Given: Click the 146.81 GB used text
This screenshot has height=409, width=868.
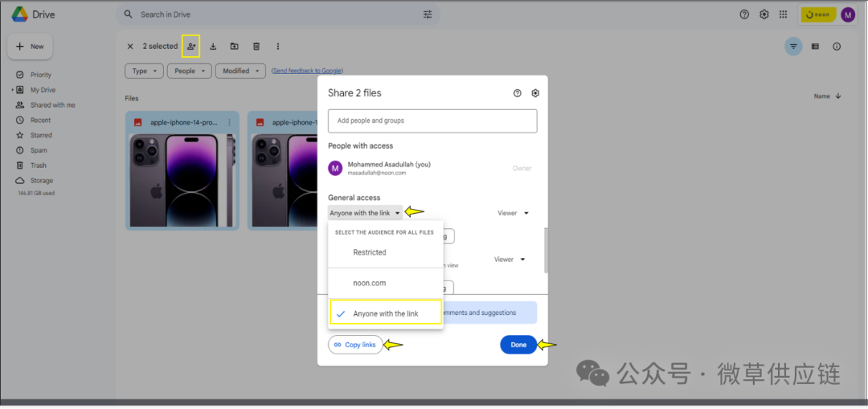Looking at the screenshot, I should (36, 193).
